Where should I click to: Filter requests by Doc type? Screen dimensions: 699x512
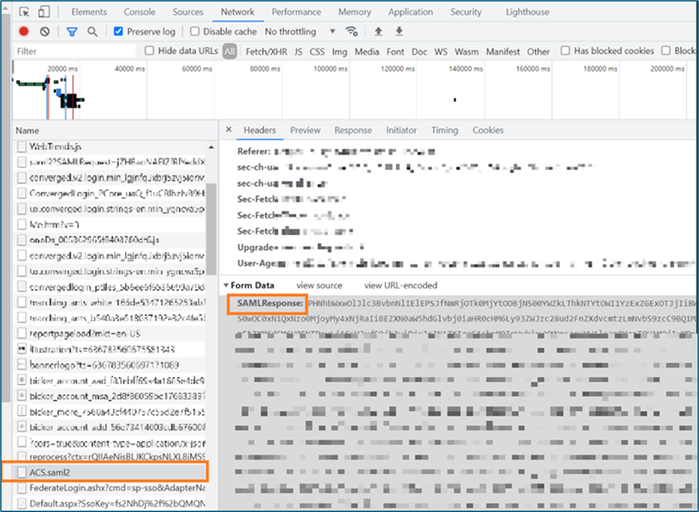[x=419, y=52]
